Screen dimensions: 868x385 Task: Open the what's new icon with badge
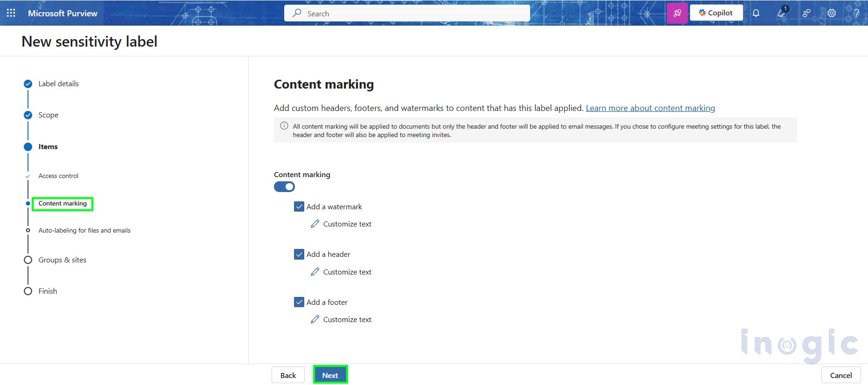click(782, 12)
